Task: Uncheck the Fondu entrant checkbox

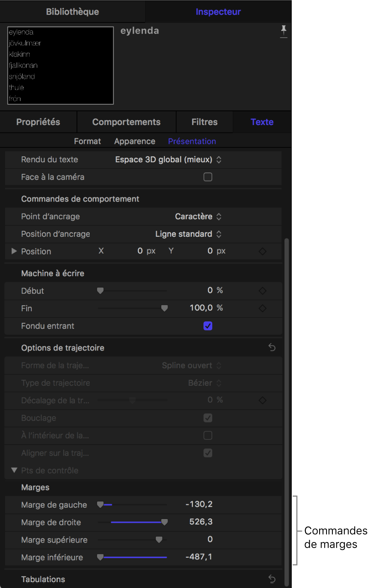Action: pos(208,326)
